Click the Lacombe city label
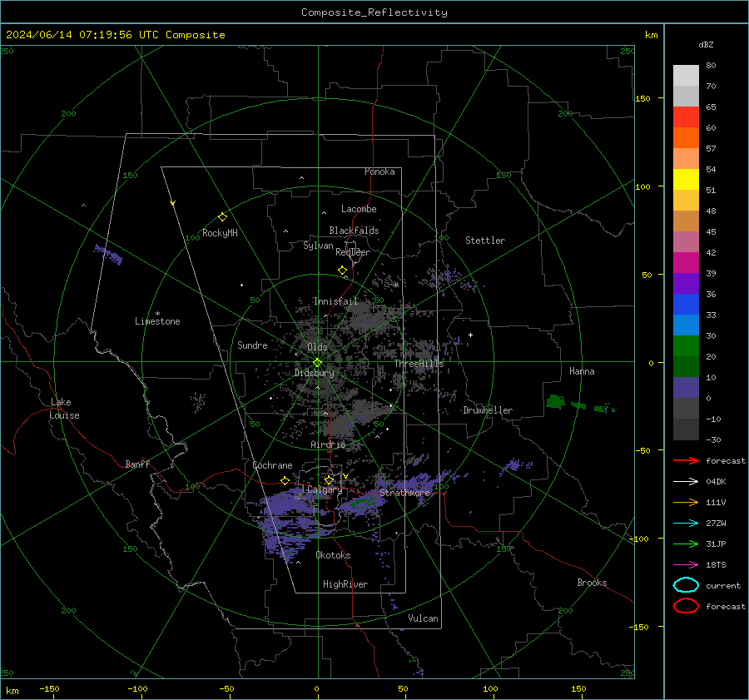749x700 pixels. (359, 209)
